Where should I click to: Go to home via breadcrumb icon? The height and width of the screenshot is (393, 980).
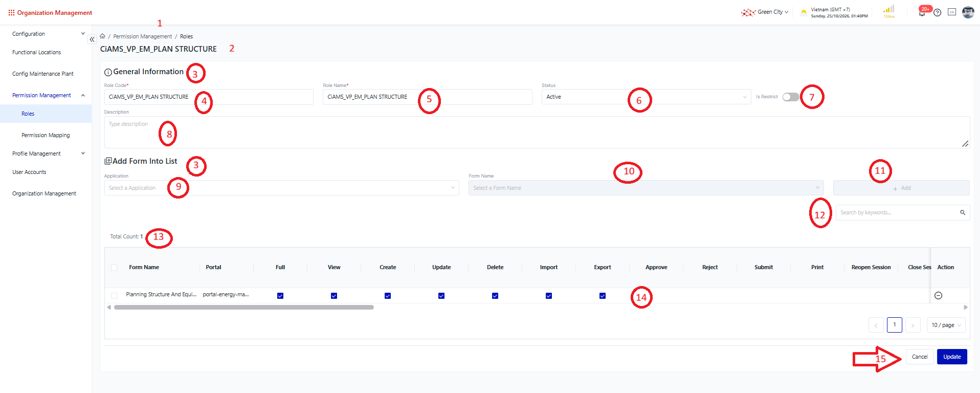[102, 36]
